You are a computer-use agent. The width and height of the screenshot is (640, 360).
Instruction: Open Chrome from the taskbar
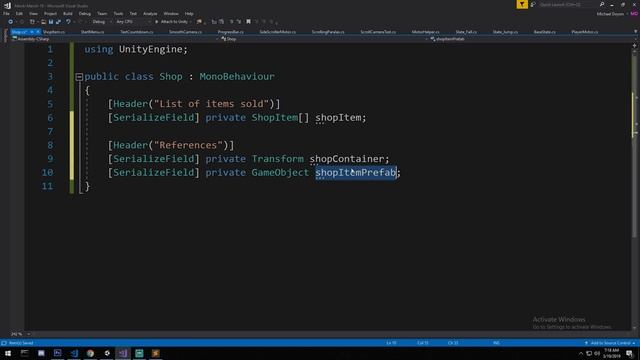point(90,353)
